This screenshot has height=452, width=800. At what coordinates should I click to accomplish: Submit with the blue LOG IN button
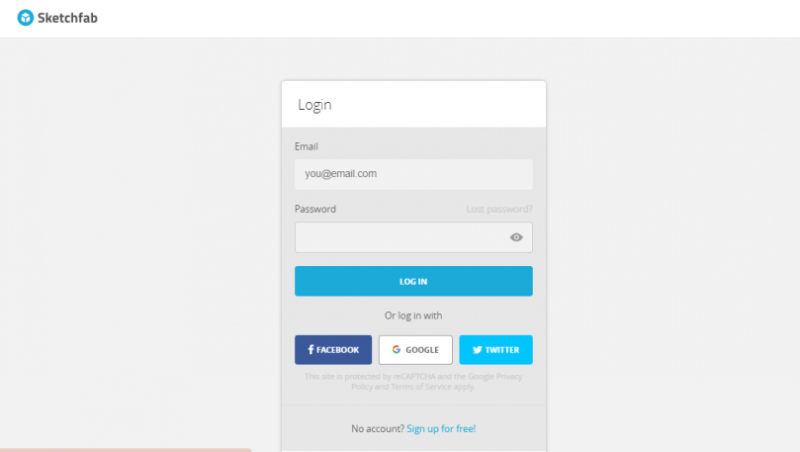pyautogui.click(x=413, y=281)
